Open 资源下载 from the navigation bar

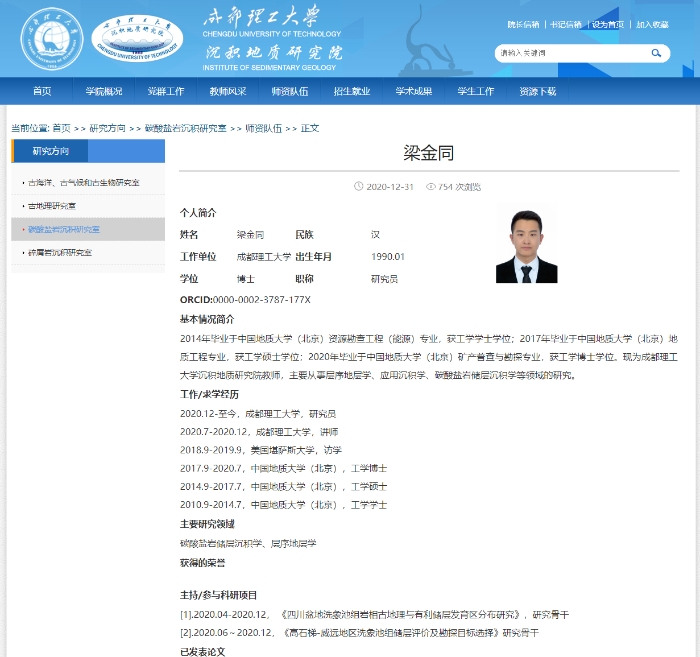tap(538, 91)
